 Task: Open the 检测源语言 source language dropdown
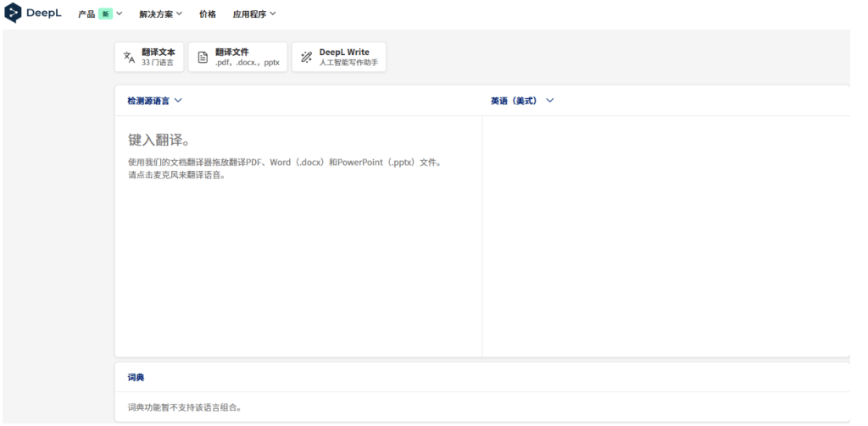(154, 101)
